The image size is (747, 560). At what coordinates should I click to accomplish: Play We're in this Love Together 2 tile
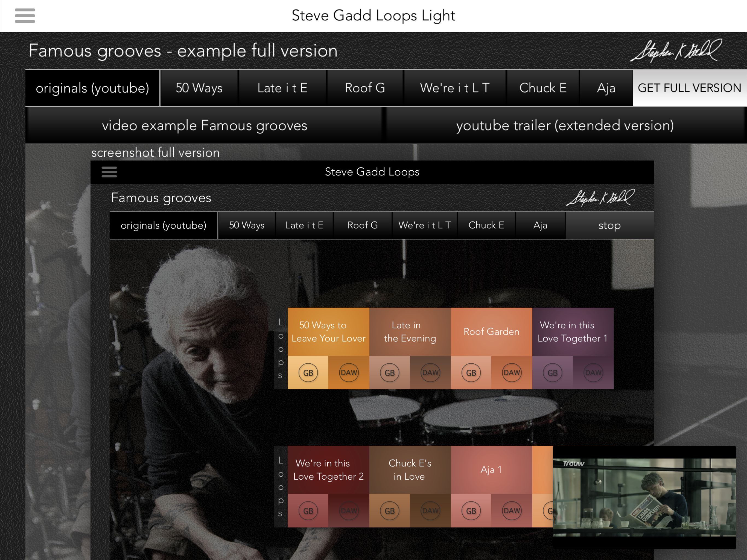(x=329, y=470)
